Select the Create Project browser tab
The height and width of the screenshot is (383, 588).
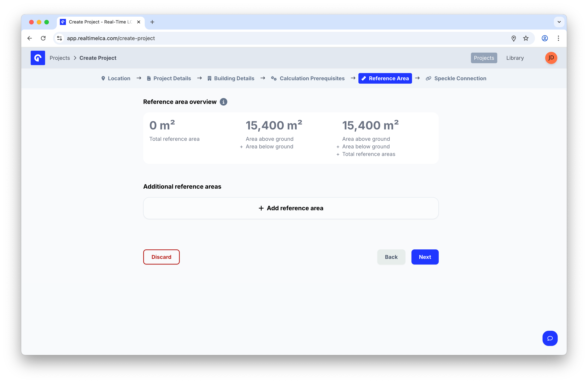(x=101, y=22)
